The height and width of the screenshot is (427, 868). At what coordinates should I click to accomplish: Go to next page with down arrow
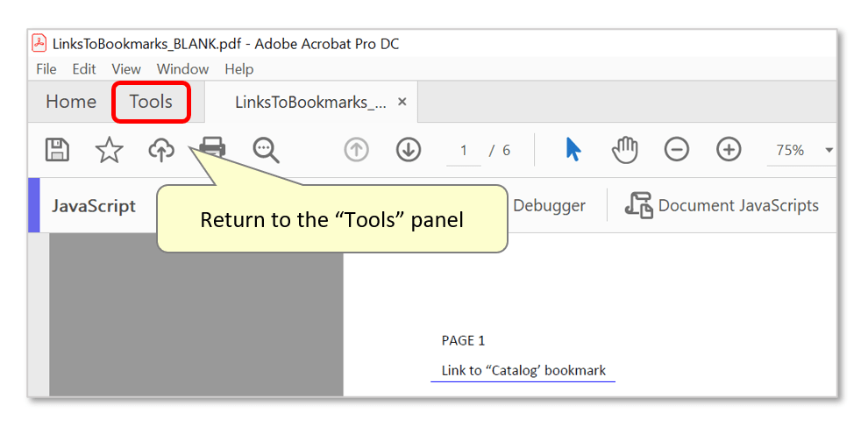[x=409, y=150]
